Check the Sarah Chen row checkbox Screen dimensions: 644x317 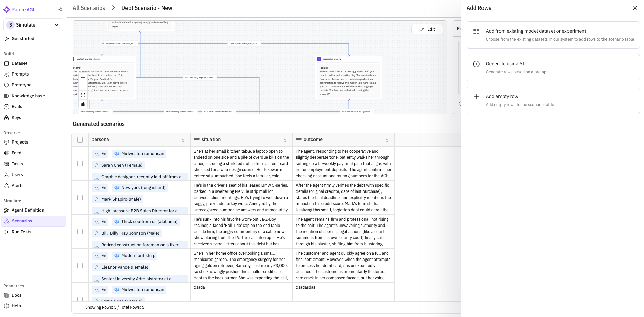click(x=80, y=164)
